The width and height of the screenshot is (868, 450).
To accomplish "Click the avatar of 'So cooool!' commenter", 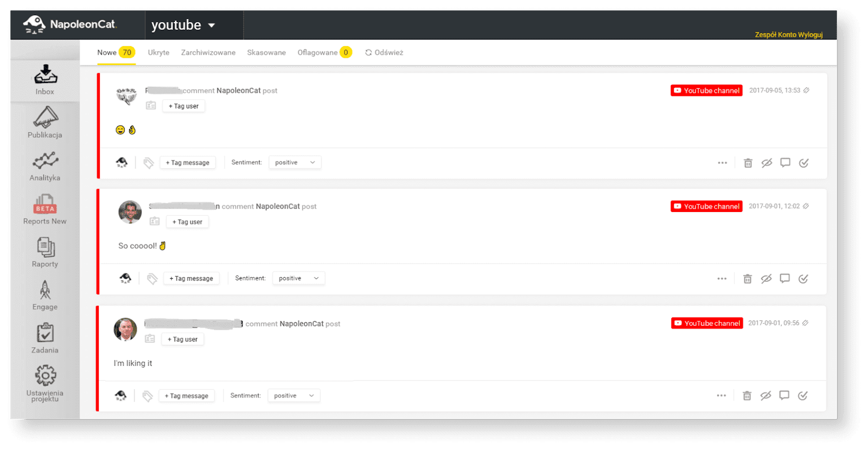I will coord(130,211).
